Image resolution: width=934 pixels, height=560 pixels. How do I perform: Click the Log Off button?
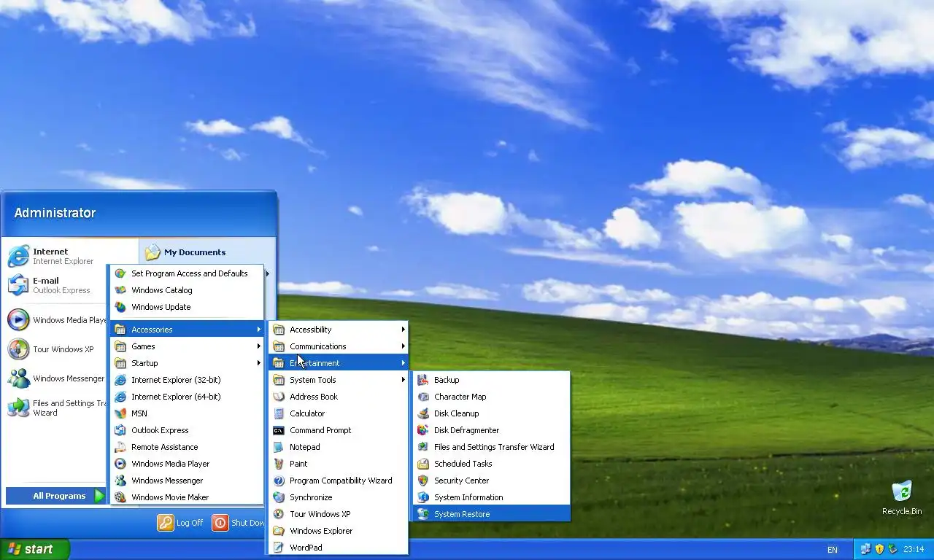pos(180,523)
